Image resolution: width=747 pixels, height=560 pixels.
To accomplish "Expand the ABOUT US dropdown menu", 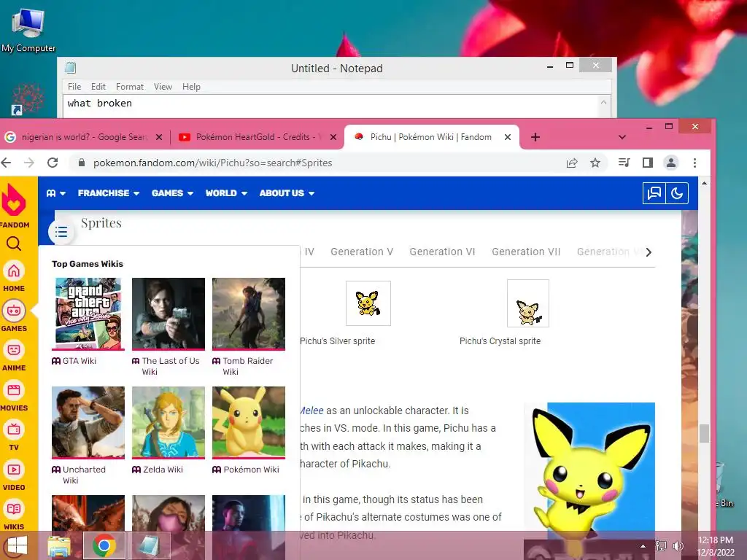I will point(287,193).
